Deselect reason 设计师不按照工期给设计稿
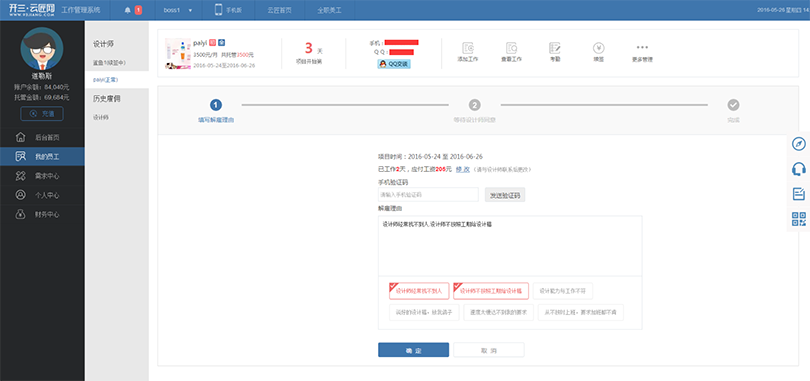810x381 pixels. [491, 291]
